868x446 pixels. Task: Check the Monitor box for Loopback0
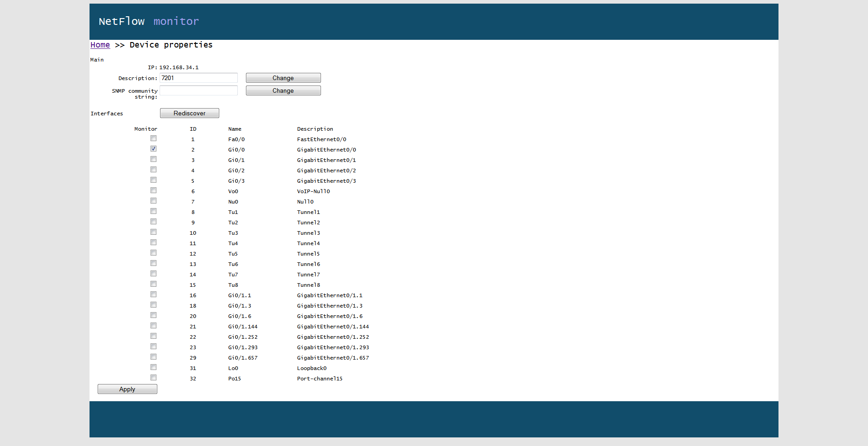(153, 367)
